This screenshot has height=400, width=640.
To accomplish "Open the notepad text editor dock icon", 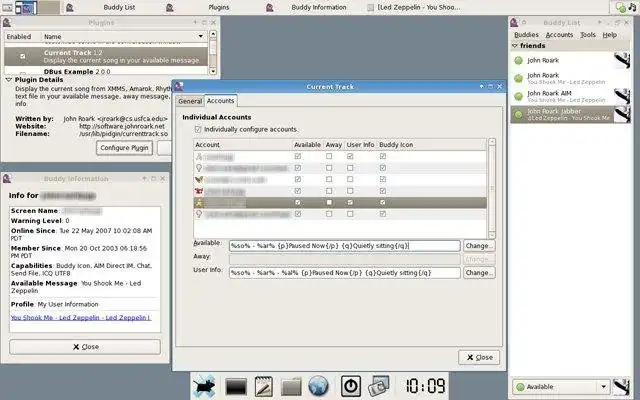I will tap(264, 386).
